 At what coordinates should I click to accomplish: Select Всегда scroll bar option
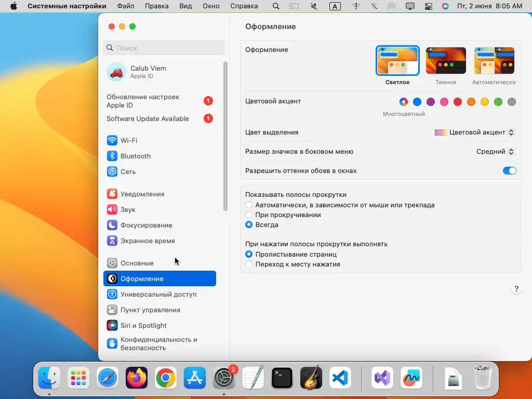249,224
